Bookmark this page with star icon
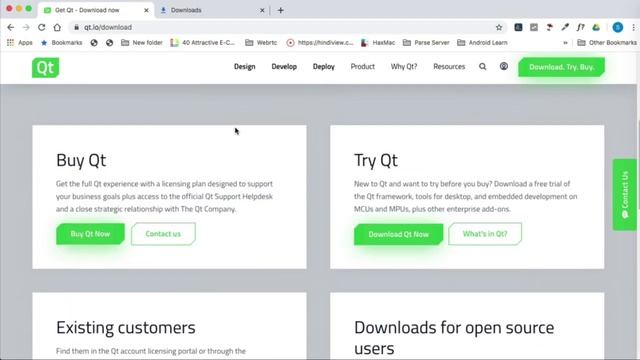This screenshot has height=360, width=640. click(x=499, y=27)
